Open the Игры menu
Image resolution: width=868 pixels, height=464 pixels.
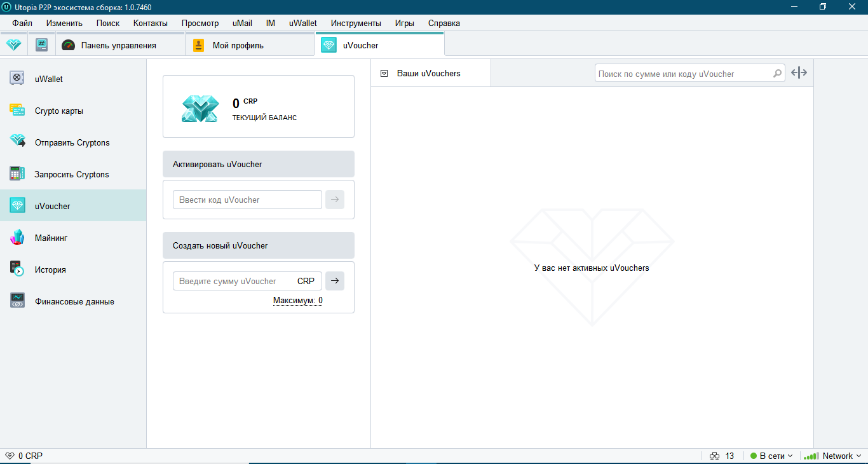tap(405, 23)
